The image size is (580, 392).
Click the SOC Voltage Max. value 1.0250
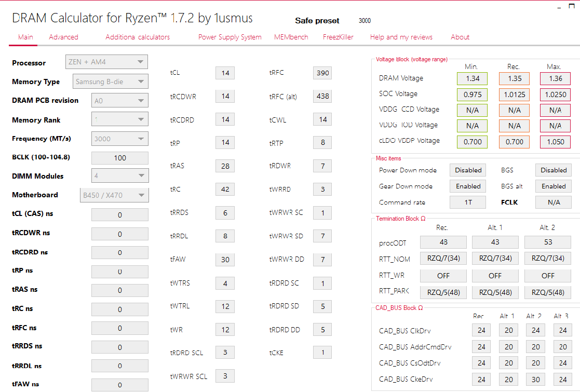tap(555, 94)
